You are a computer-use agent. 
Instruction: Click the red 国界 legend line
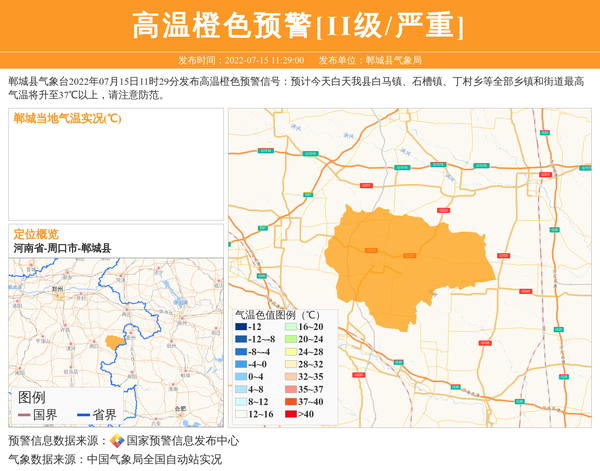23,415
